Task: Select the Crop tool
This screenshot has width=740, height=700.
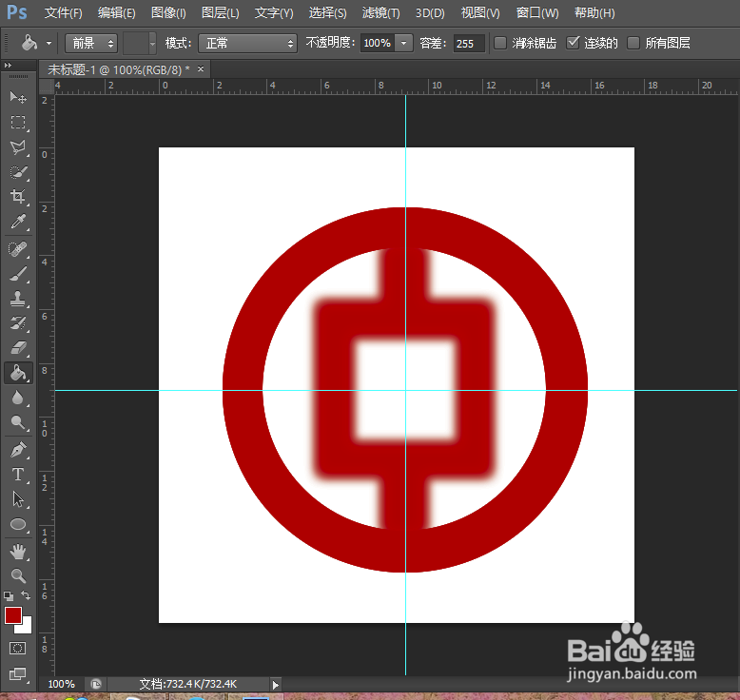Action: (18, 196)
